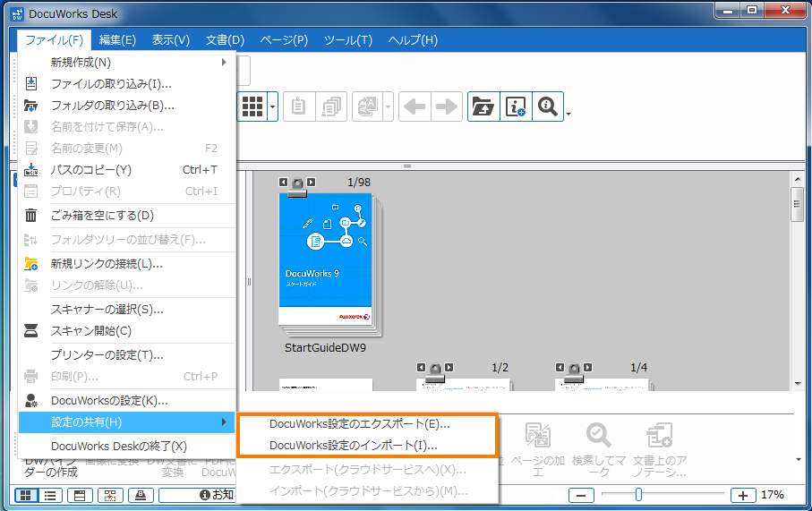Click the go-up-folder toolbar icon
812x511 pixels.
point(483,106)
